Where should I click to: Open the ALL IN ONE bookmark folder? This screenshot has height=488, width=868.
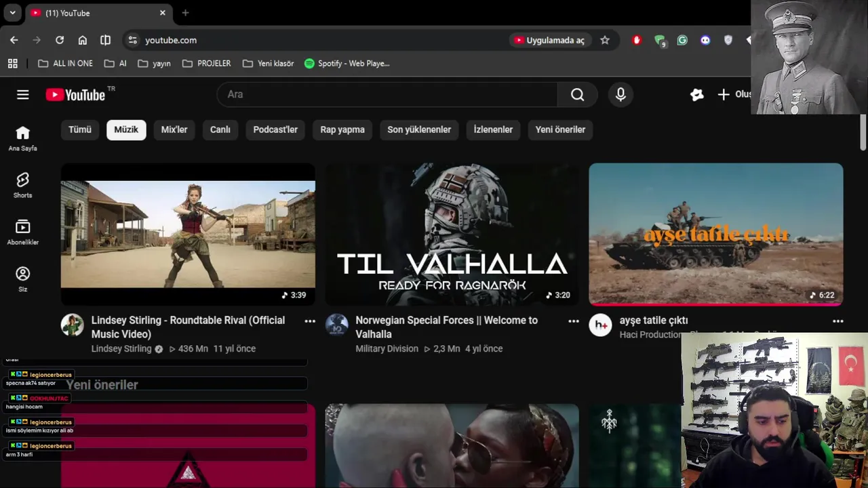coord(65,63)
